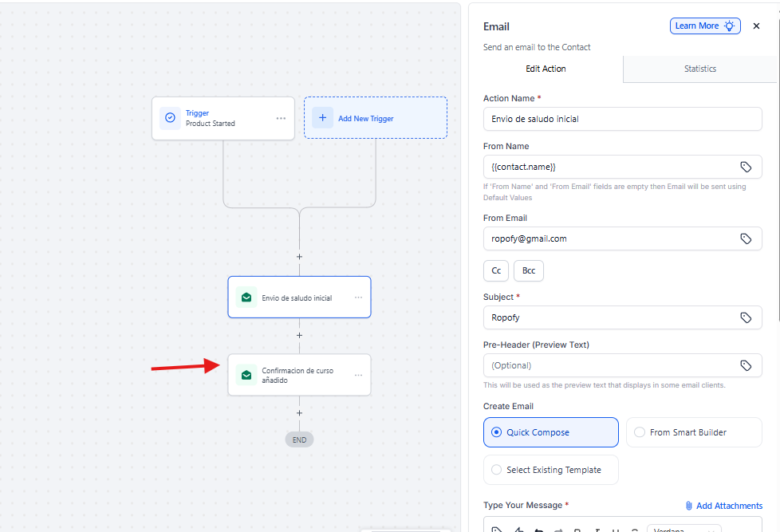Click the plus connector just above END node

(x=300, y=413)
